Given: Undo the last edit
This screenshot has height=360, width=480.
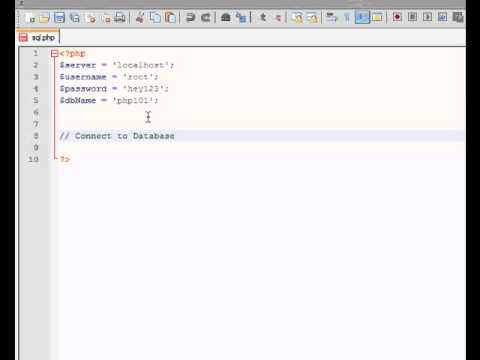Looking at the screenshot, I should point(190,18).
